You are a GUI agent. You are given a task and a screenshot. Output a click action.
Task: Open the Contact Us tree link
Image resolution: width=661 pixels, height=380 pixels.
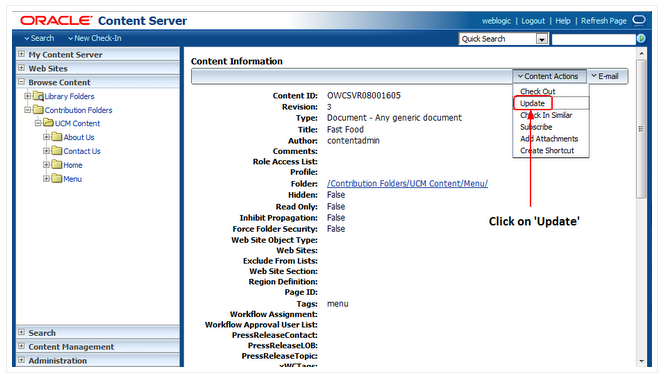pyautogui.click(x=82, y=151)
